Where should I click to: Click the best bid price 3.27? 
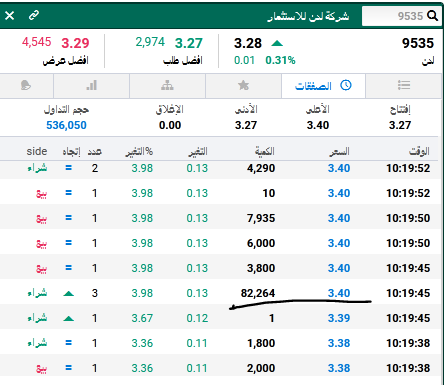click(189, 43)
